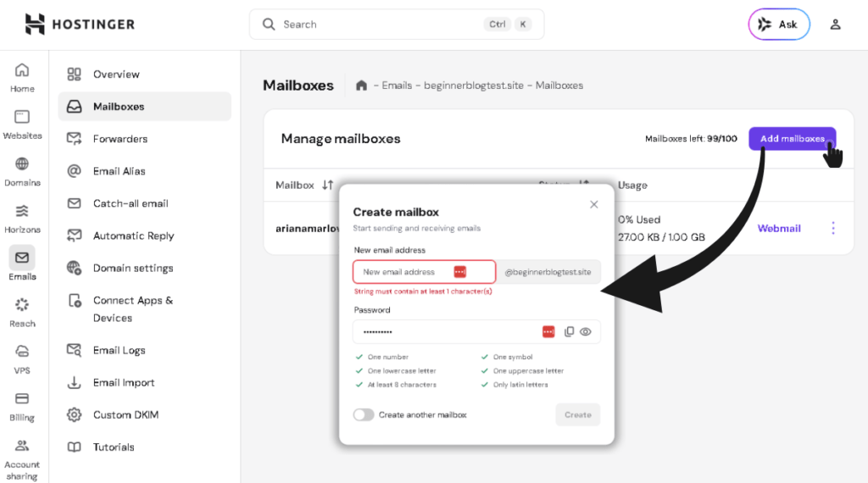Screen dimensions: 868x483
Task: Open the Home section in the sidebar
Action: point(22,78)
